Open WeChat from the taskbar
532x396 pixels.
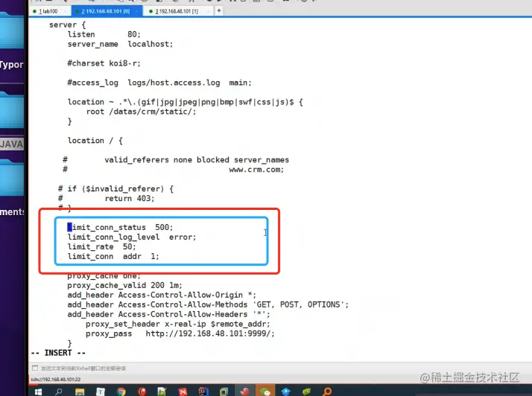pos(265,392)
